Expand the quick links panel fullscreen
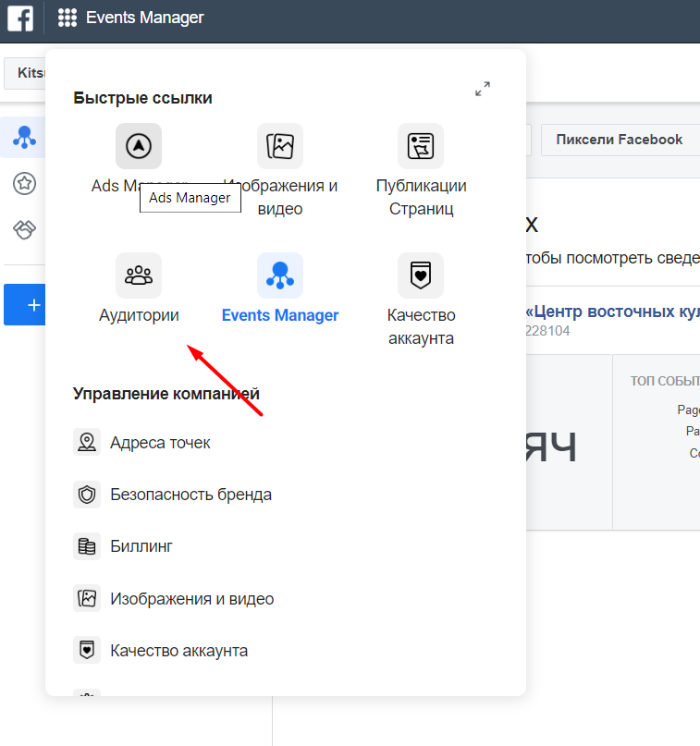The width and height of the screenshot is (700, 746). click(x=483, y=89)
